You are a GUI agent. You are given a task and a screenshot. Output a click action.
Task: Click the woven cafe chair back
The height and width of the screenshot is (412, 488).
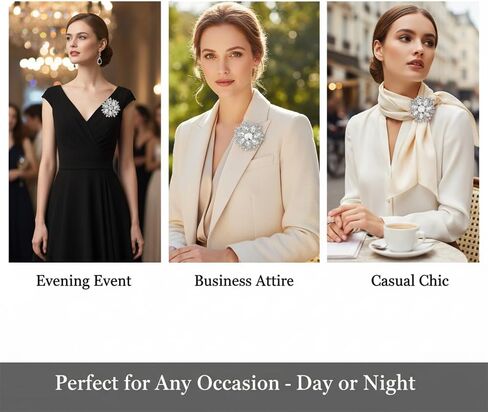pyautogui.click(x=470, y=222)
